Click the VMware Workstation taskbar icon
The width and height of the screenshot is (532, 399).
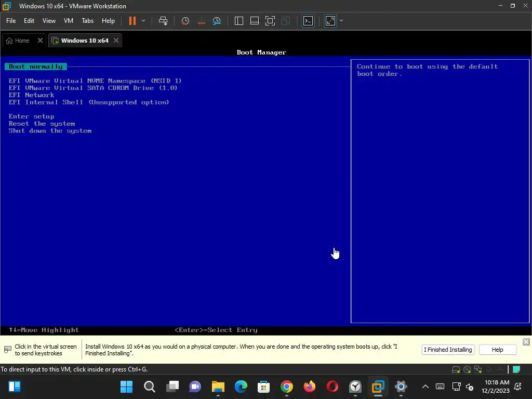[x=378, y=387]
